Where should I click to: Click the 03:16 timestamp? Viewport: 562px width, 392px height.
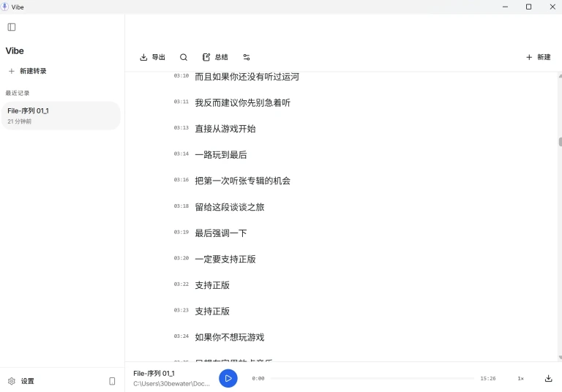pos(181,179)
